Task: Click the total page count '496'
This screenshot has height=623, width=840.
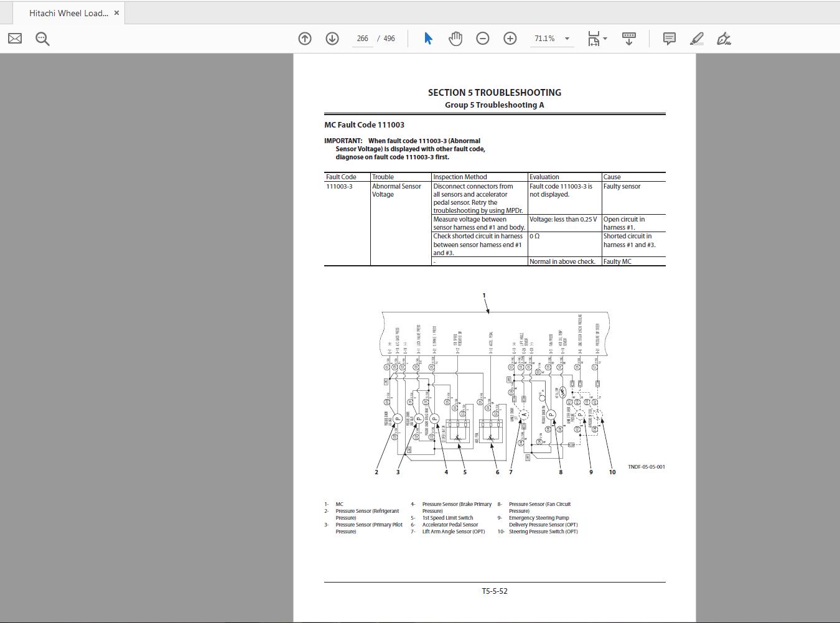Action: point(390,39)
